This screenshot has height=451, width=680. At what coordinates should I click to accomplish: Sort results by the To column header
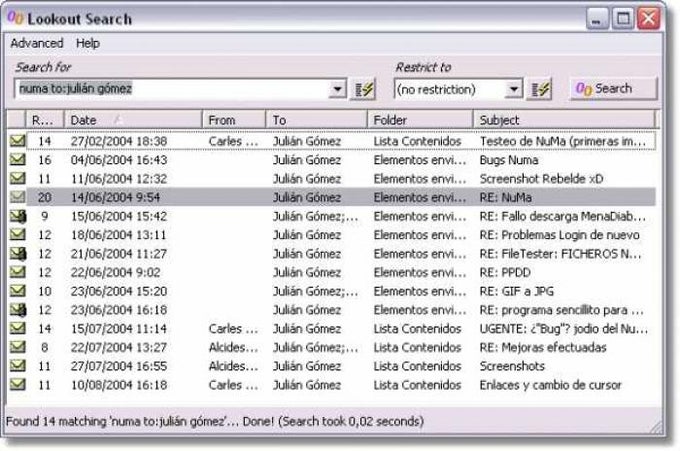317,120
